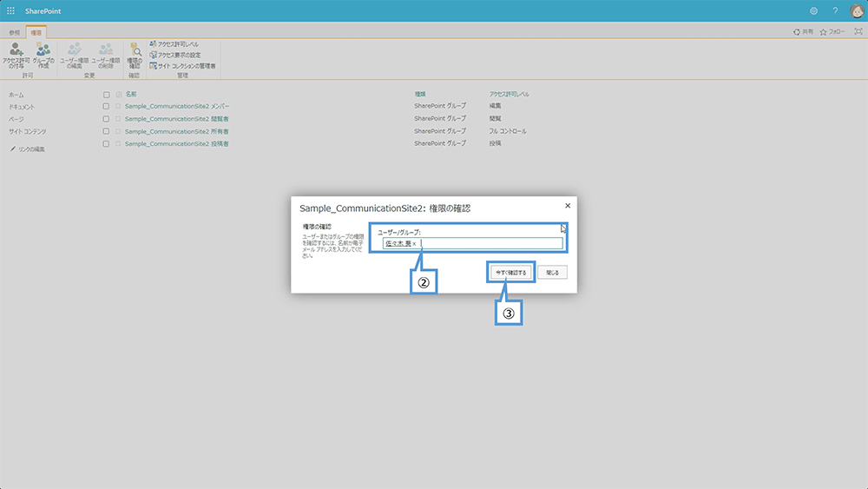Switch to the 参照 ribbon tab

tap(15, 33)
